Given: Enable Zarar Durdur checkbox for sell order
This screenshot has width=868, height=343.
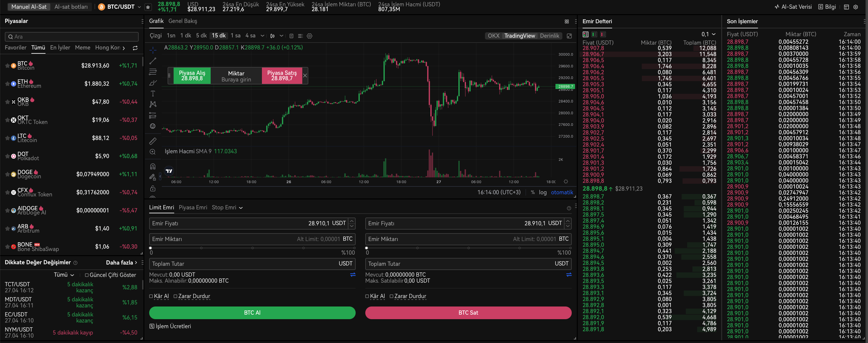Looking at the screenshot, I should coord(392,296).
